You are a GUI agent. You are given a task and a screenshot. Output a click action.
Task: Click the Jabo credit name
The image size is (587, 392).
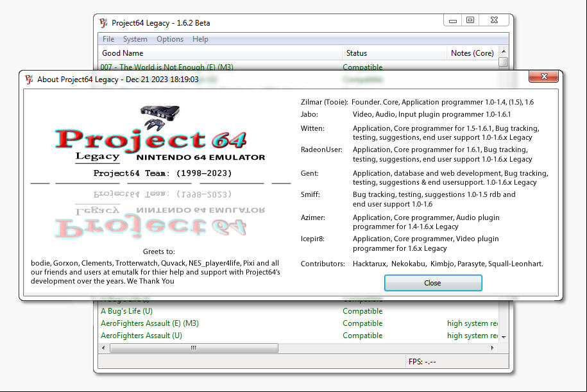point(309,115)
